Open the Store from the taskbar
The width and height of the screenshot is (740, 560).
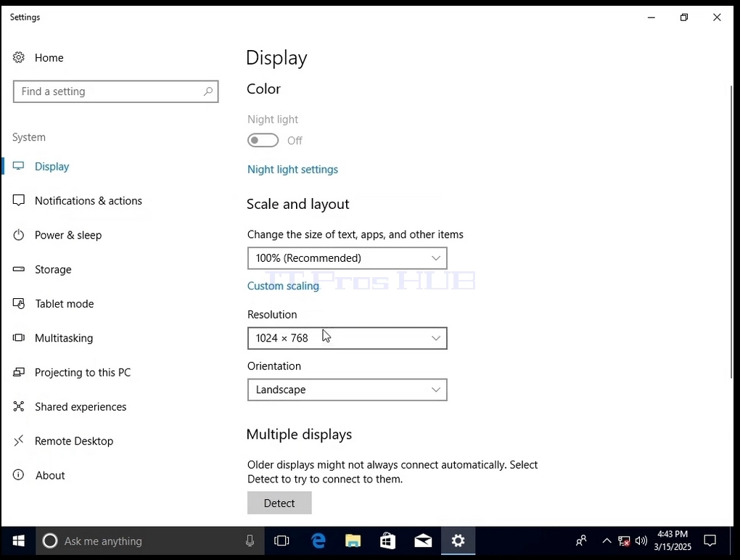[387, 540]
